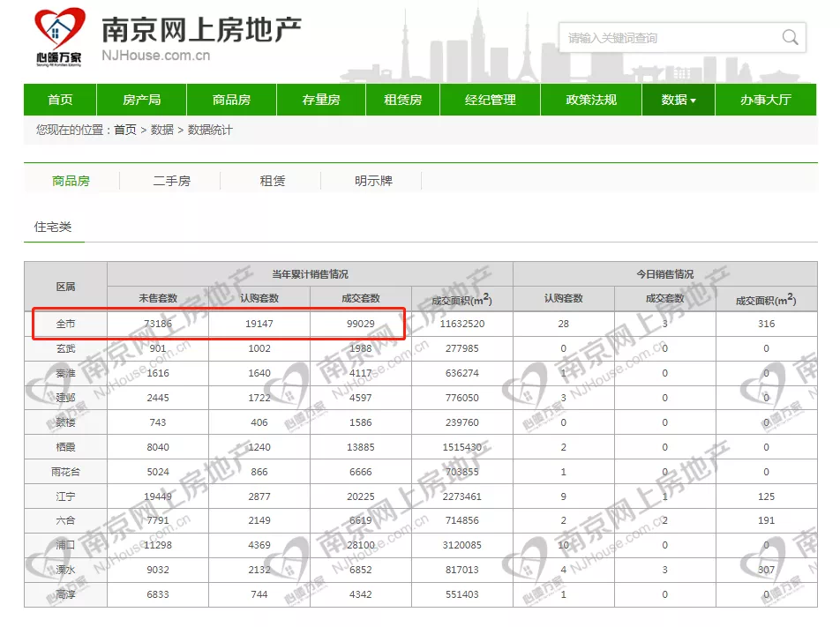Select the 住宅类 sub-tab
840x627 pixels.
[x=53, y=227]
